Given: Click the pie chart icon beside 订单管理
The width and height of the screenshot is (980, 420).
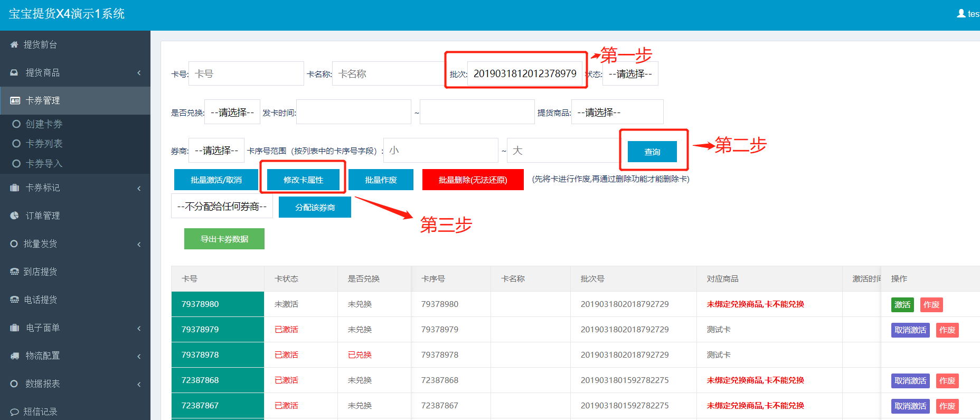Looking at the screenshot, I should click(x=14, y=216).
